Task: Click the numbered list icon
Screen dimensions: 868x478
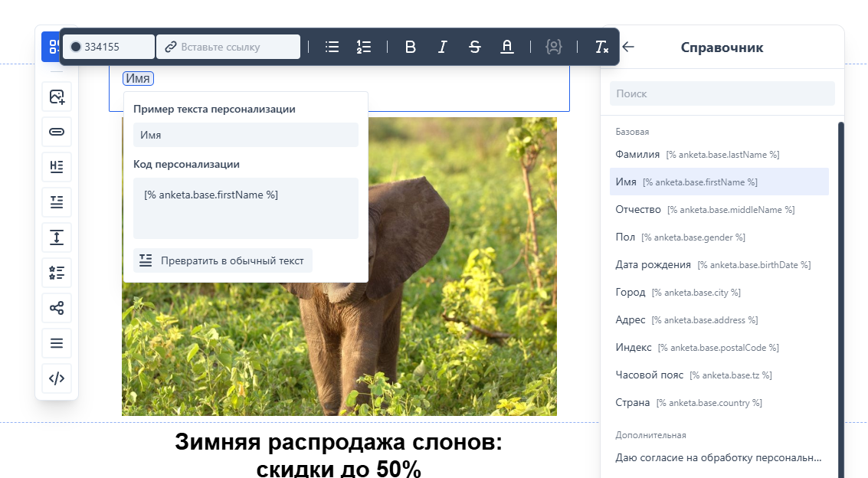Action: click(364, 47)
